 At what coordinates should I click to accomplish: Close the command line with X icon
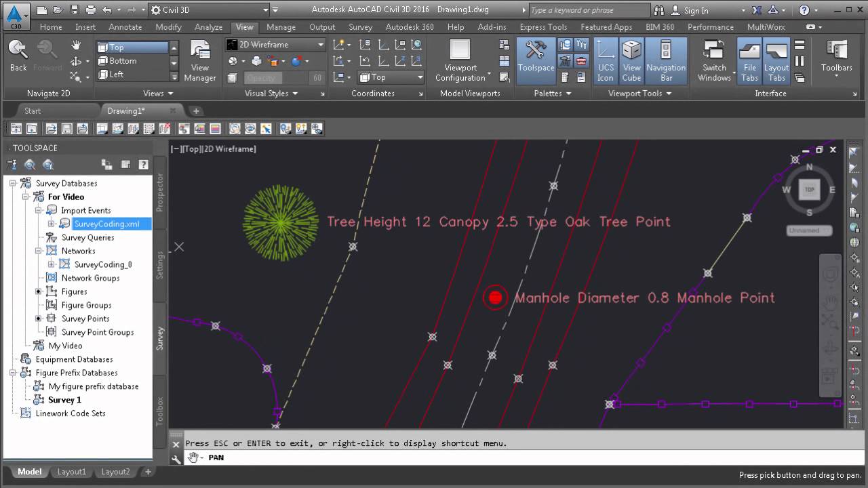(176, 445)
